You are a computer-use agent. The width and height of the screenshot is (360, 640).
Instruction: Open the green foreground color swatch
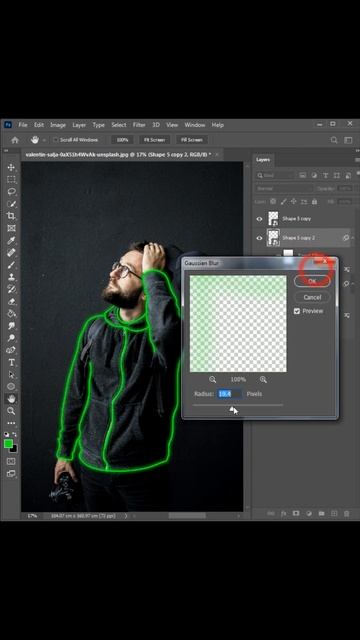click(x=8, y=444)
